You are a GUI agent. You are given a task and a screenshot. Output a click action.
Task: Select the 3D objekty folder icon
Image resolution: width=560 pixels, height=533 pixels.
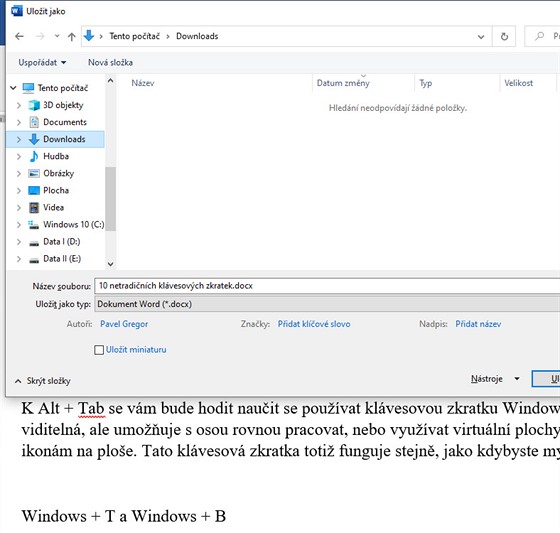(x=34, y=105)
